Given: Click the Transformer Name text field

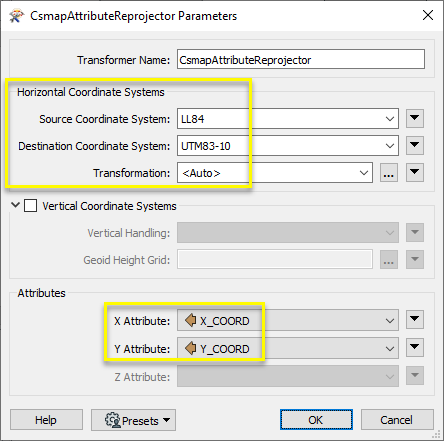Looking at the screenshot, I should point(301,59).
